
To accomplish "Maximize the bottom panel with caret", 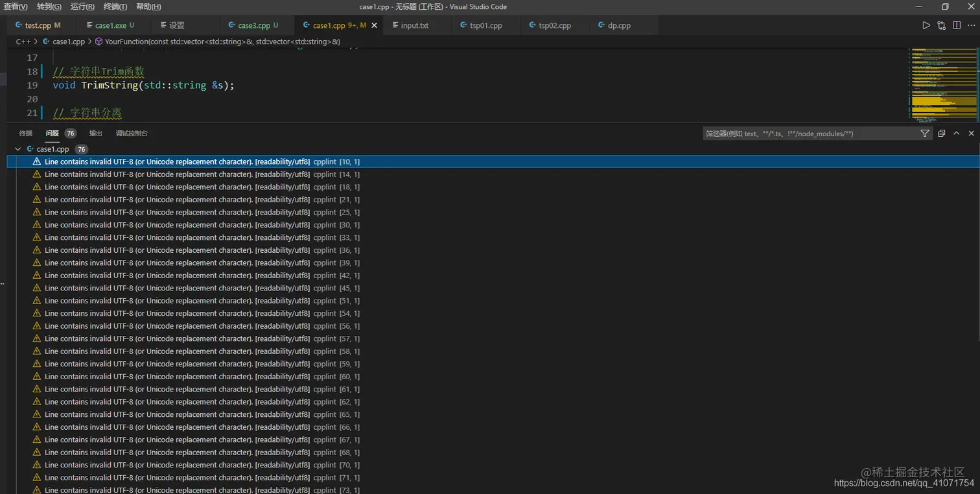I will pos(956,134).
